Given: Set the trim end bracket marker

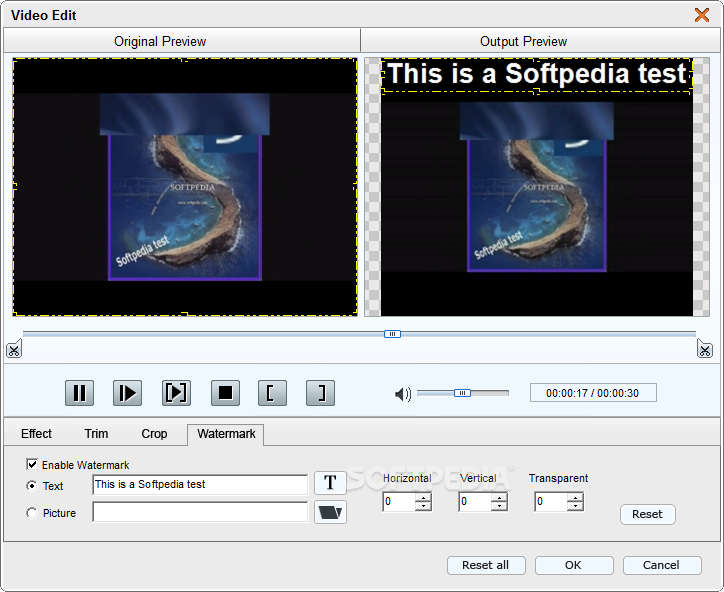Looking at the screenshot, I should 320,393.
